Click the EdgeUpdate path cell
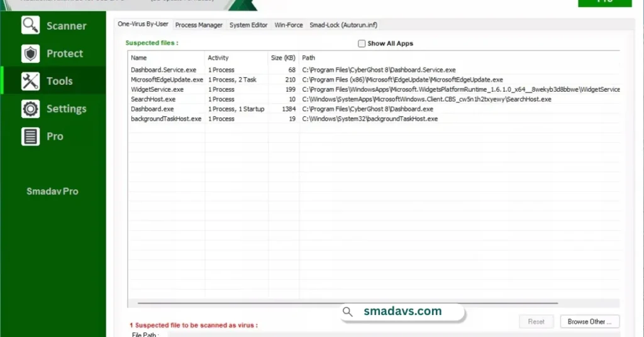644x337 pixels. click(x=402, y=80)
